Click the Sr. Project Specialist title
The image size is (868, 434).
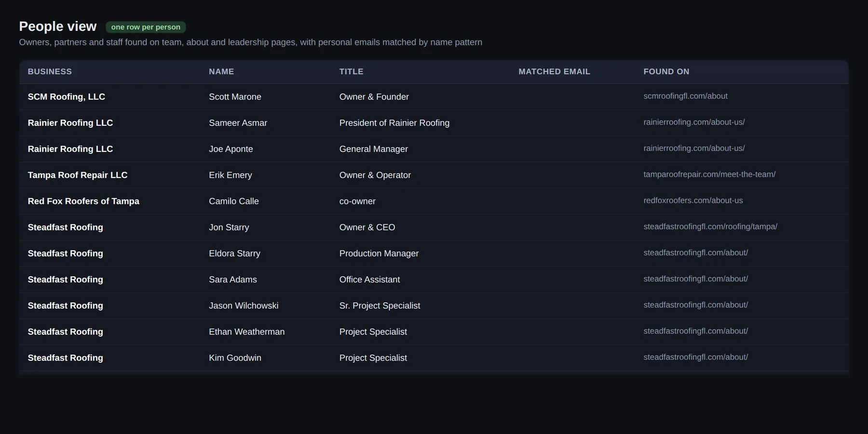pos(380,305)
